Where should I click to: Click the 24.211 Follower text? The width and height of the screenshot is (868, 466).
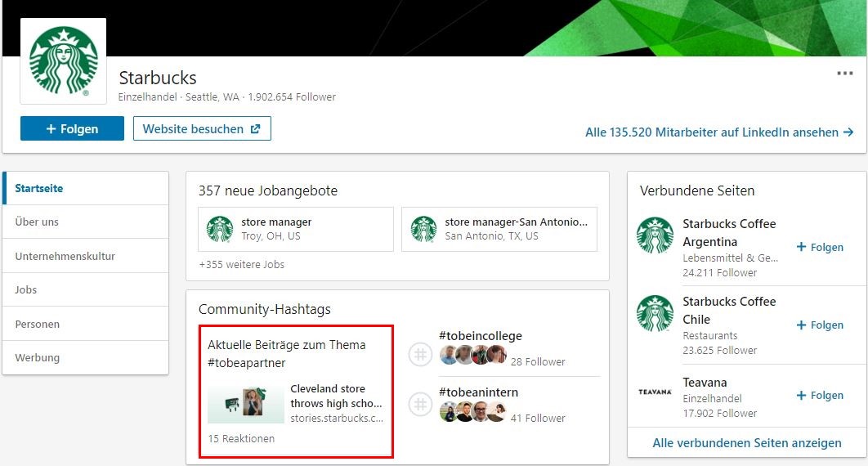pyautogui.click(x=719, y=273)
